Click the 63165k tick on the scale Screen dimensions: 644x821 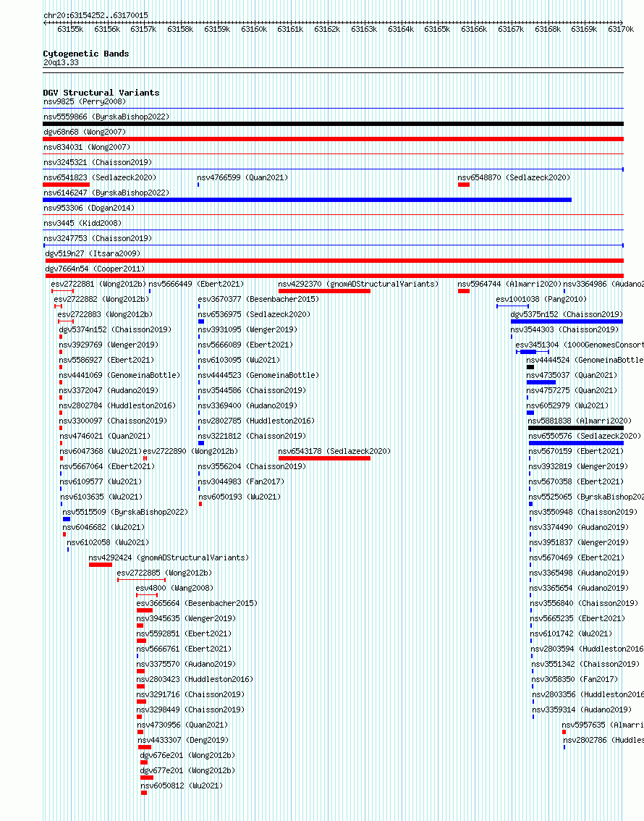(437, 29)
